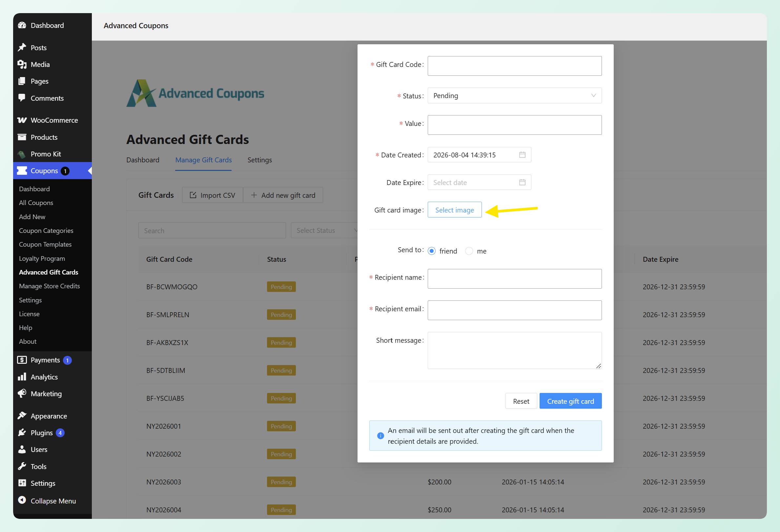Click the Users person icon

pyautogui.click(x=22, y=449)
